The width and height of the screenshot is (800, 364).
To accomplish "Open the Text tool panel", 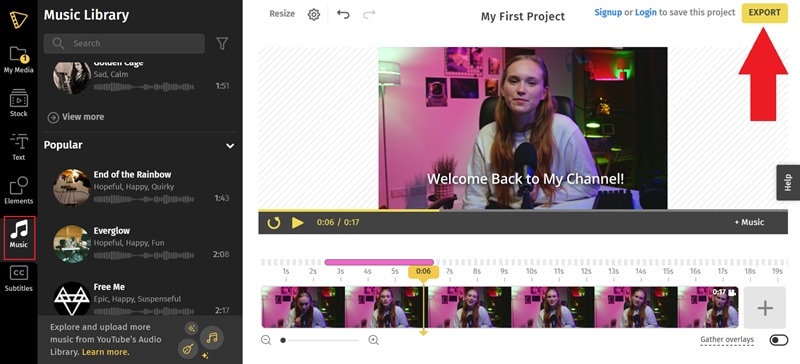I will 18,147.
